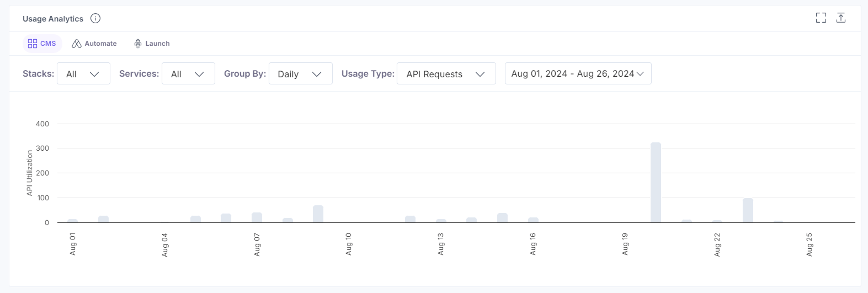This screenshot has height=293, width=868.
Task: Click the tallest bar on Aug 20
Action: 655,182
